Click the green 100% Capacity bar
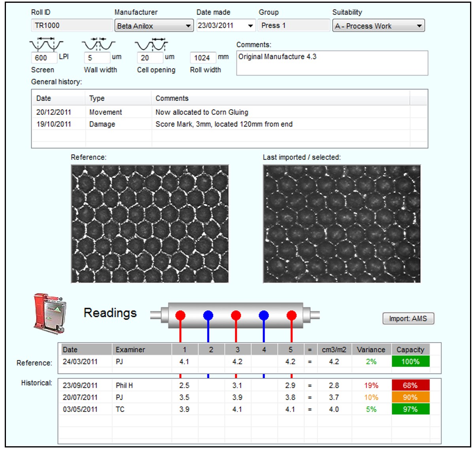476x451 pixels. (x=410, y=361)
